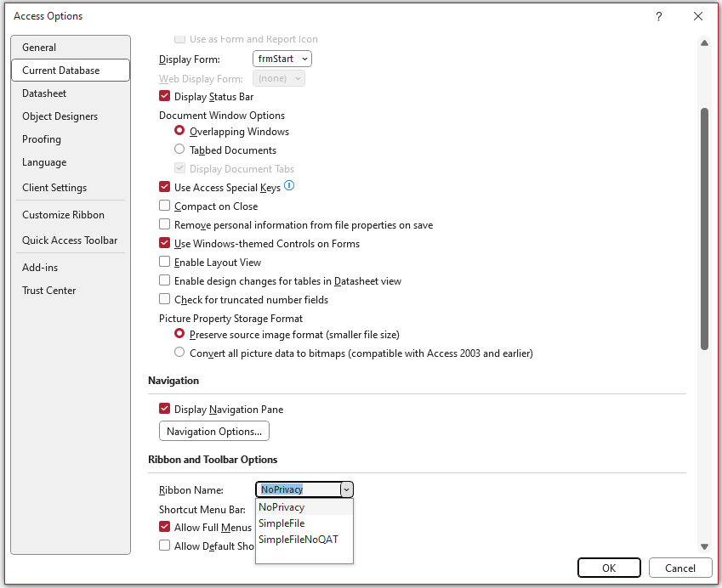The height and width of the screenshot is (588, 722).
Task: Click the scroll up arrow
Action: [x=704, y=43]
